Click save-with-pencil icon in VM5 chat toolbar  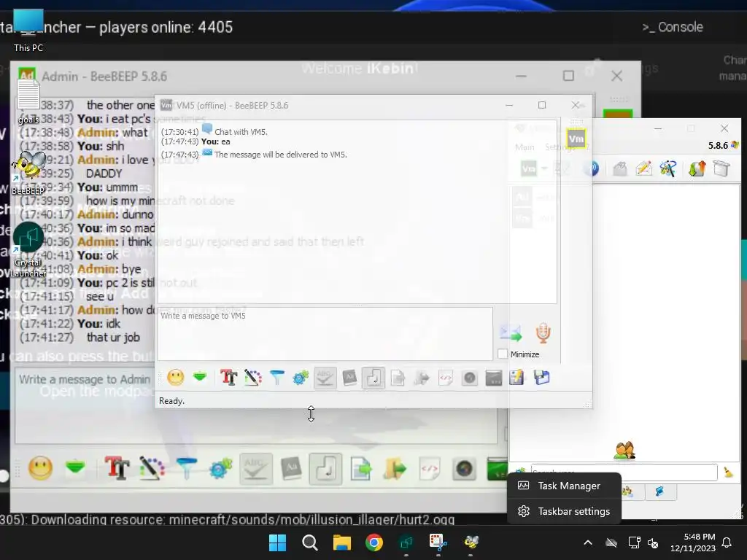point(517,378)
